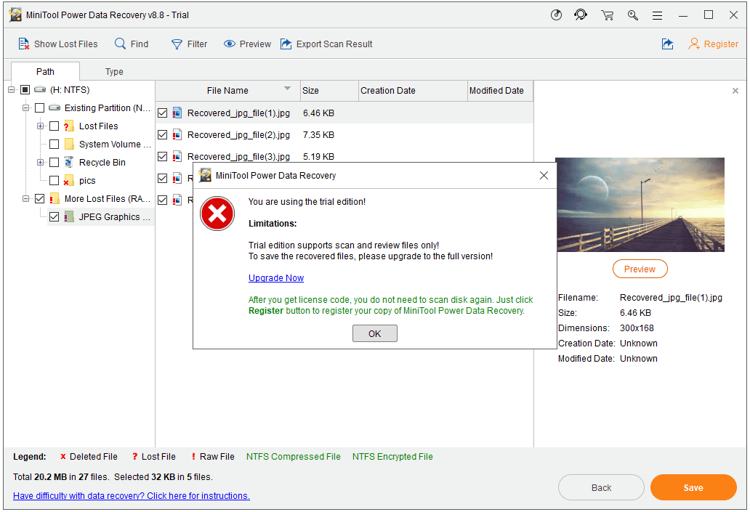Click Export Scan Result

tap(326, 44)
